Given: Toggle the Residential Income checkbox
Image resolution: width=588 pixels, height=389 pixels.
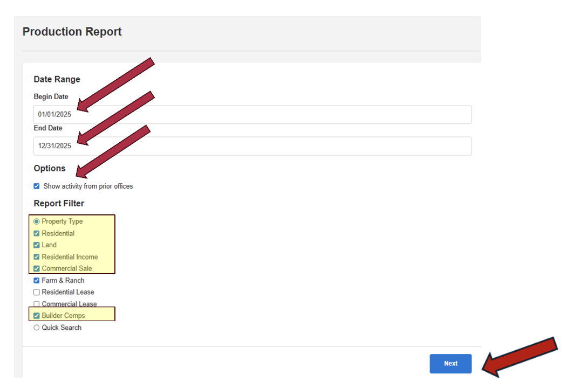Looking at the screenshot, I should (x=37, y=257).
